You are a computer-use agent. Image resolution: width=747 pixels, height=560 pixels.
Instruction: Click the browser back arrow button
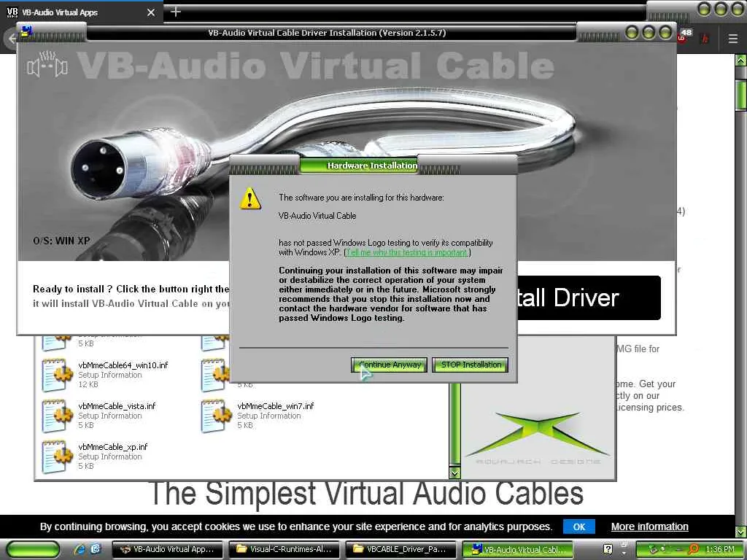tap(10, 39)
